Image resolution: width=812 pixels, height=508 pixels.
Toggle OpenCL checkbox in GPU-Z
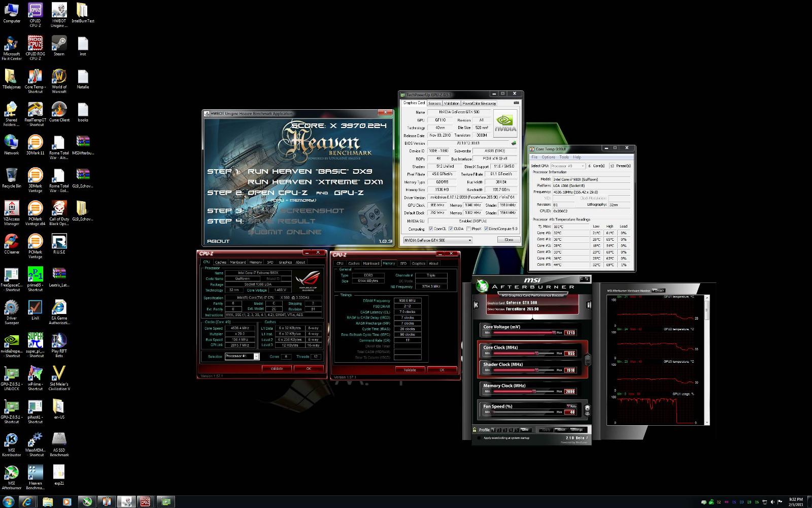[431, 229]
